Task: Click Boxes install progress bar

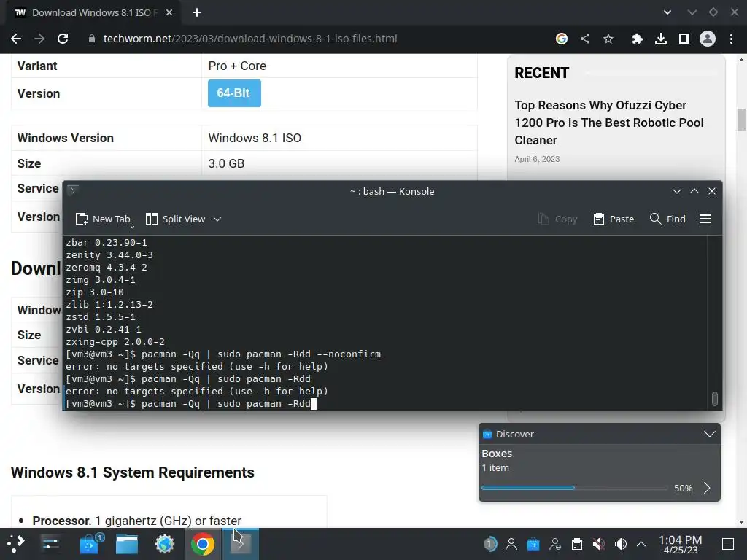Action: pyautogui.click(x=574, y=488)
